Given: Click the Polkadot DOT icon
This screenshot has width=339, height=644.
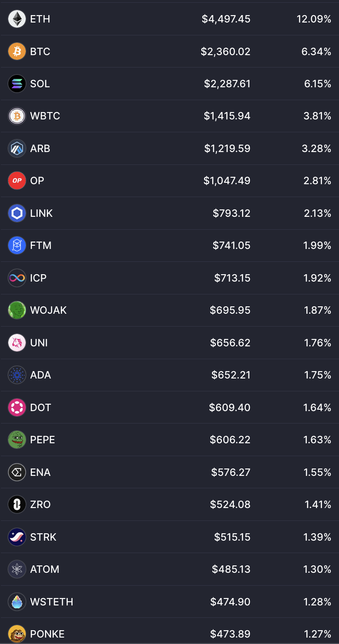Looking at the screenshot, I should point(17,407).
